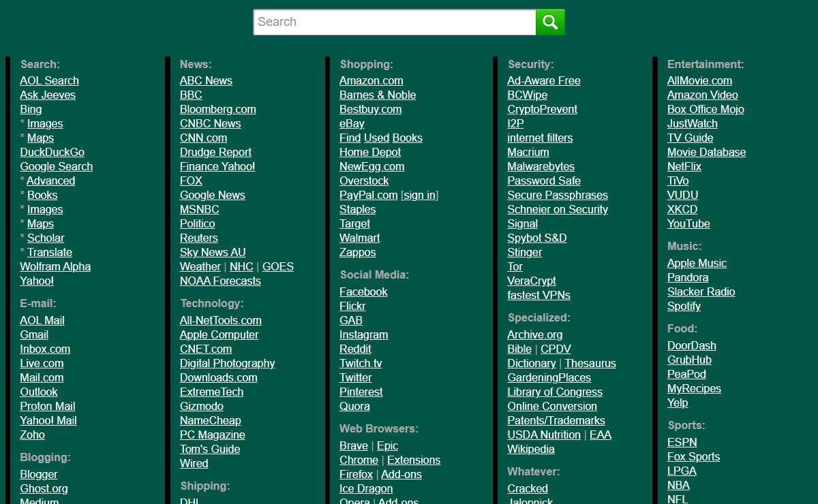The width and height of the screenshot is (818, 504).
Task: Open Pinterest link
Action: [x=361, y=392]
